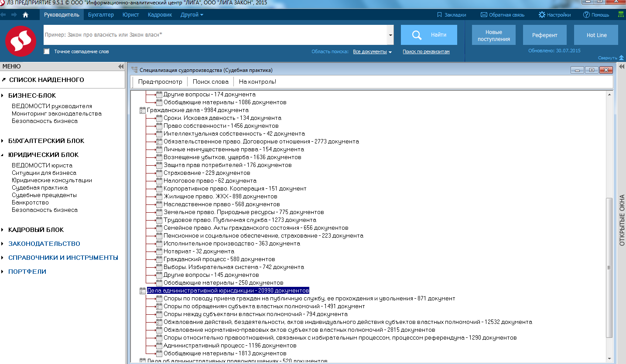Select Семейное право. Акты гражданского состояния row
The height and width of the screenshot is (364, 626).
tap(256, 228)
